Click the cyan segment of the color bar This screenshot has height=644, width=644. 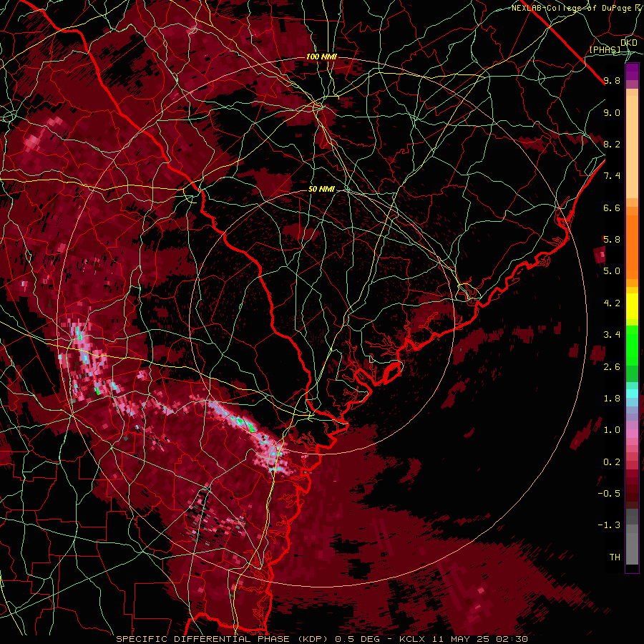click(x=632, y=394)
